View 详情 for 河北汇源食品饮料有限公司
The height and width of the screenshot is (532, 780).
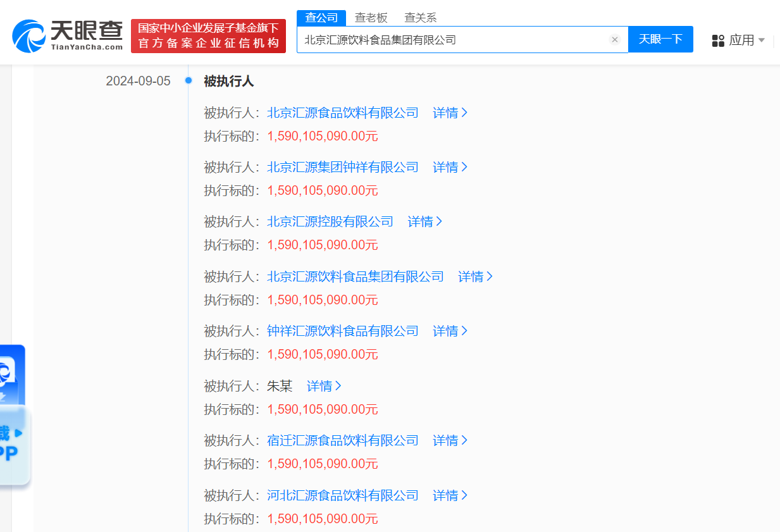(450, 495)
